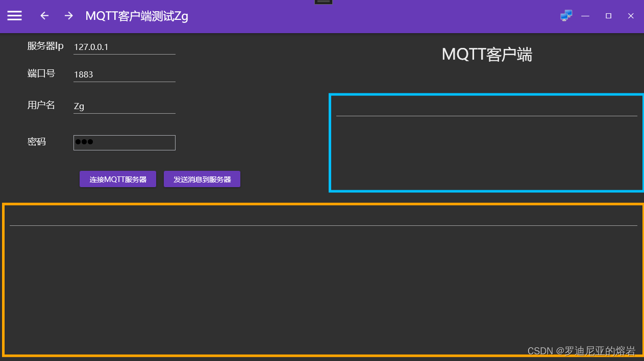Click the 服务器Ip field showing 127.0.0.1
This screenshot has height=361, width=644.
pyautogui.click(x=124, y=46)
